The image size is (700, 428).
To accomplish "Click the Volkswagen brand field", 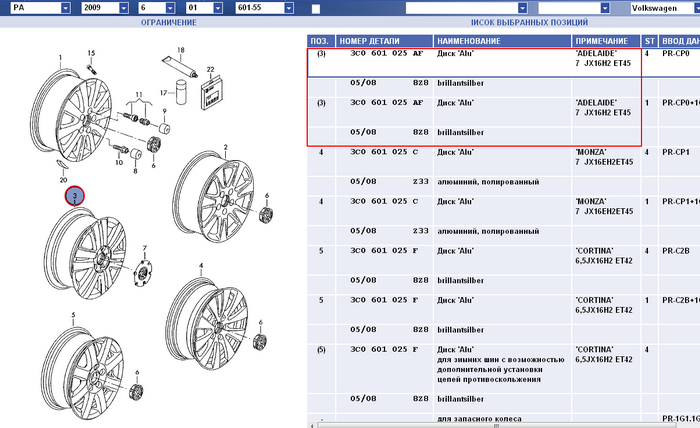I will 664,8.
